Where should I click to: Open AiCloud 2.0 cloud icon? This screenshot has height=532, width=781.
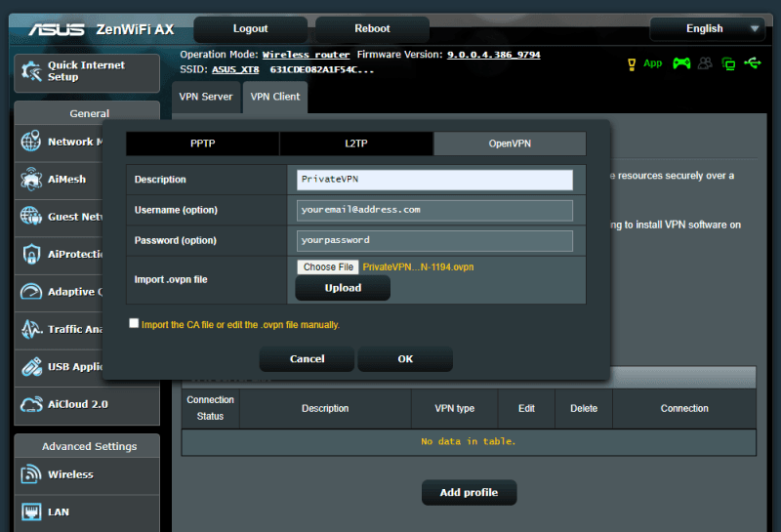[x=31, y=404]
